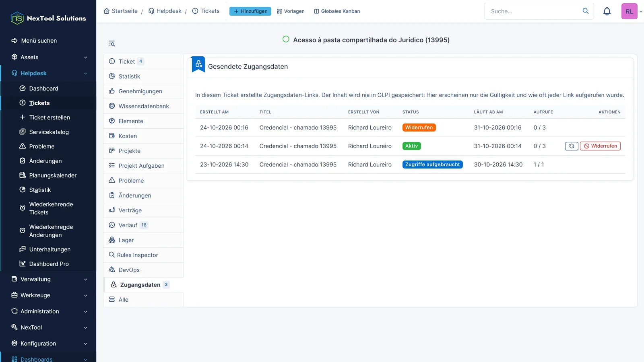The image size is (644, 362).
Task: Open the Zugangsdaten tab
Action: point(143,285)
